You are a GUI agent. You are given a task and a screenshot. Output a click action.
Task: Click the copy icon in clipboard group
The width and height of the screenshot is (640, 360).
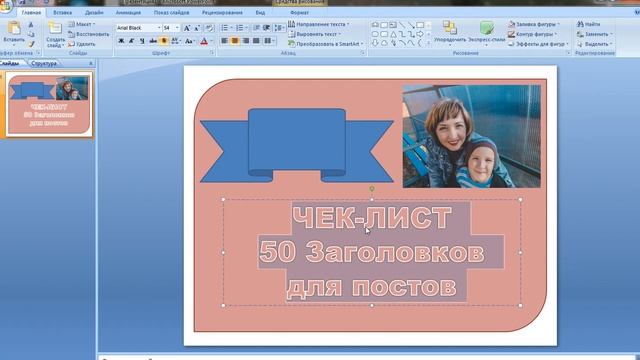click(x=31, y=34)
